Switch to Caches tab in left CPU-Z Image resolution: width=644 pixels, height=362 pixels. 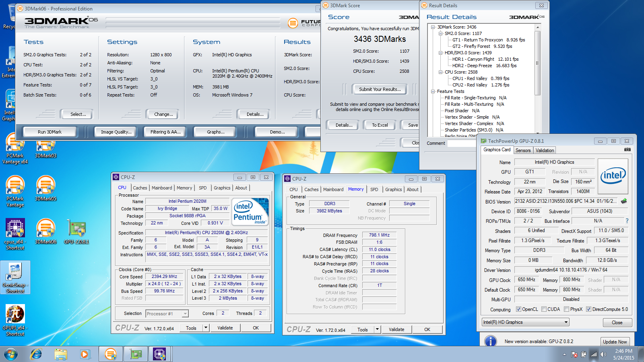(x=140, y=188)
